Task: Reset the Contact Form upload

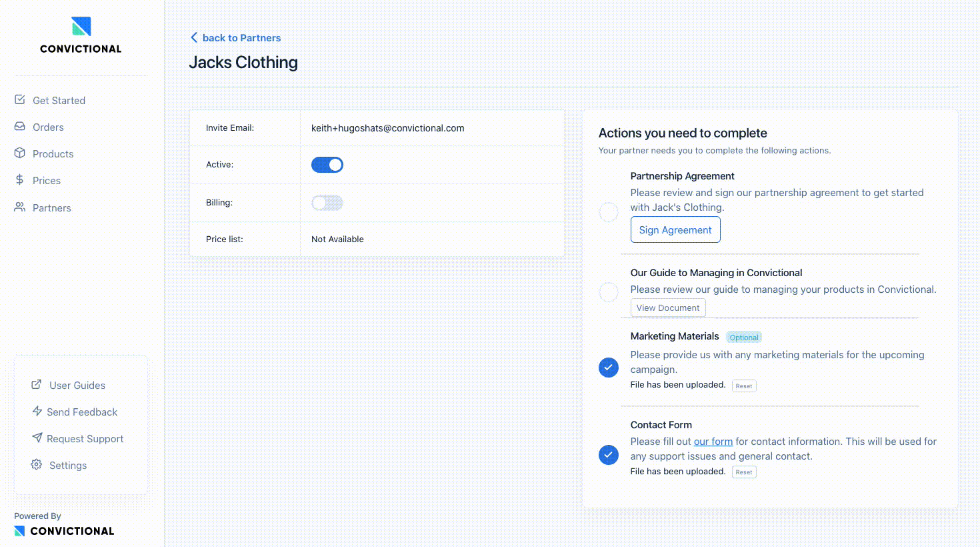Action: tap(744, 472)
